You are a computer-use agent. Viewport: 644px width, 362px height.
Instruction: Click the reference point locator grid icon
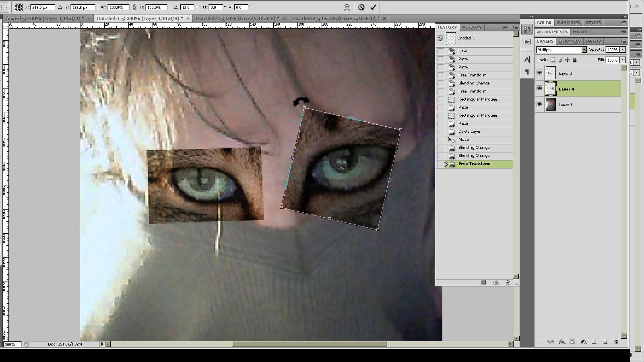19,7
